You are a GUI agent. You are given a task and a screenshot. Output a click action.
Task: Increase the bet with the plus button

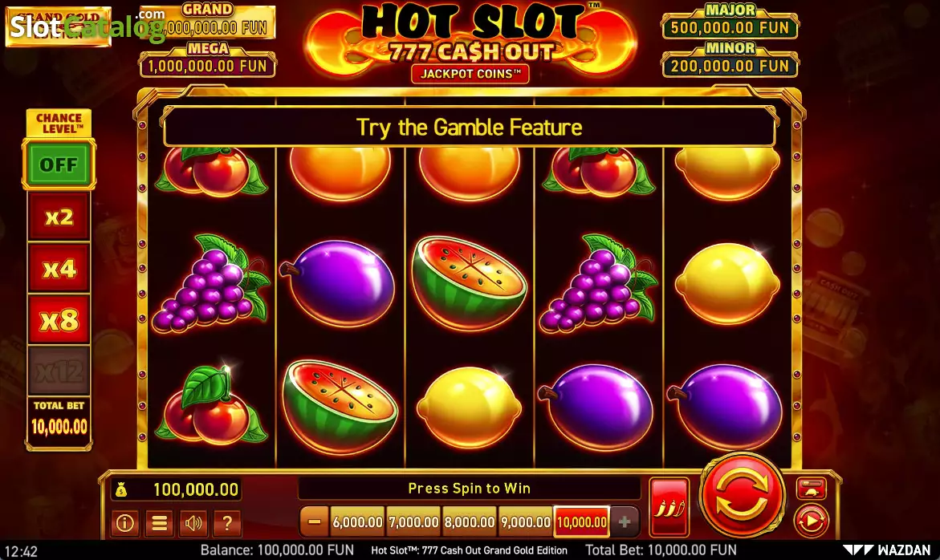point(624,521)
